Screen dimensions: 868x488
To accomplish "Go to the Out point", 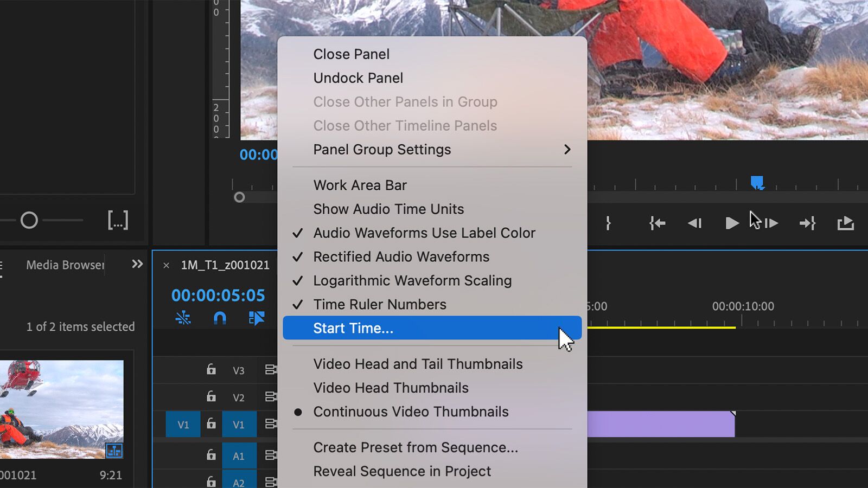I will (807, 223).
